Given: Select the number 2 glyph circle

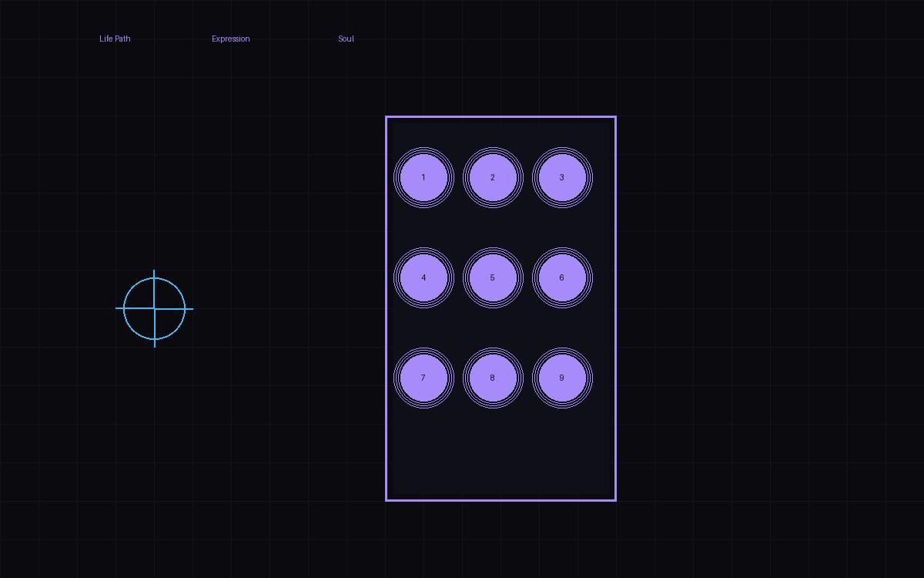Looking at the screenshot, I should [x=493, y=177].
